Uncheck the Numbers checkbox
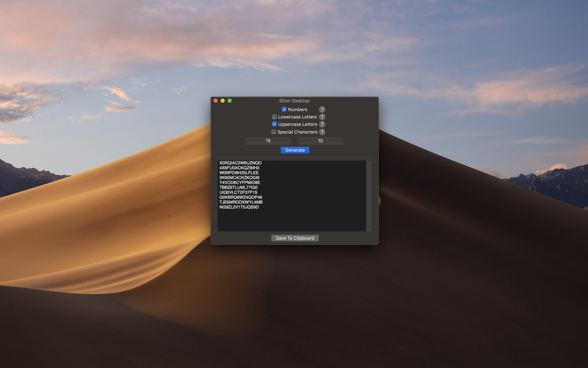Screen dimensions: 588x368 (x=284, y=110)
